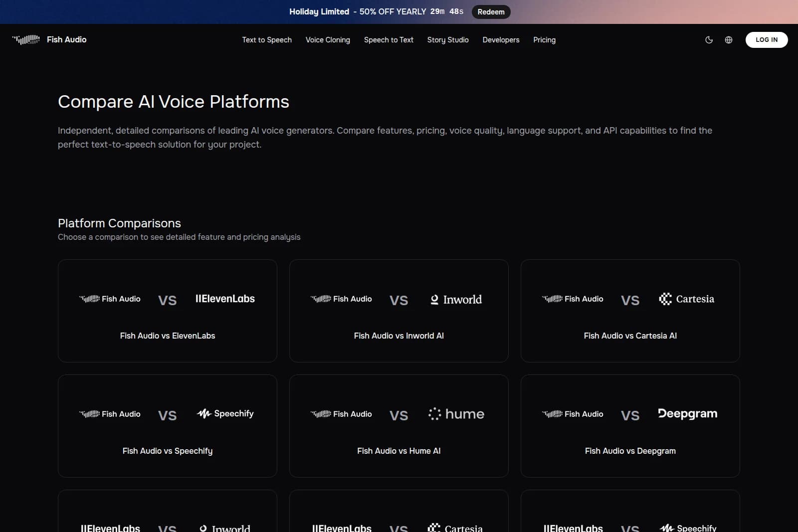Select the Deepgram wordmark logo
This screenshot has width=798, height=532.
pos(687,414)
